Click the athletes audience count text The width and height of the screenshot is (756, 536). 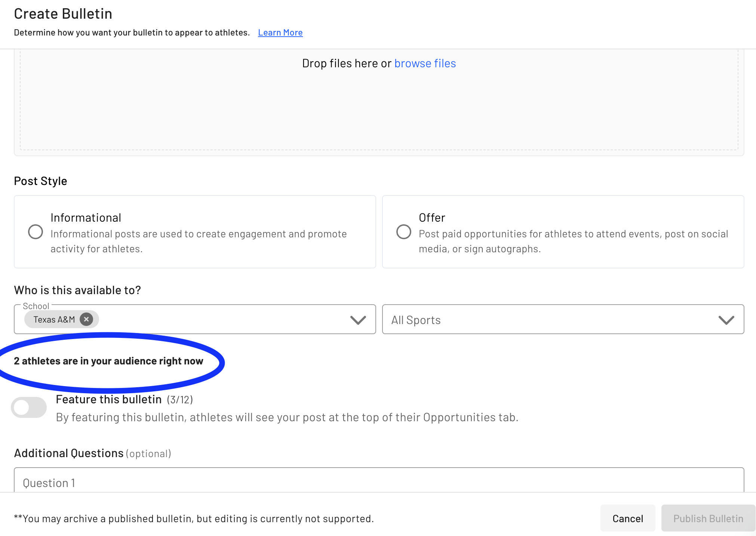point(108,361)
